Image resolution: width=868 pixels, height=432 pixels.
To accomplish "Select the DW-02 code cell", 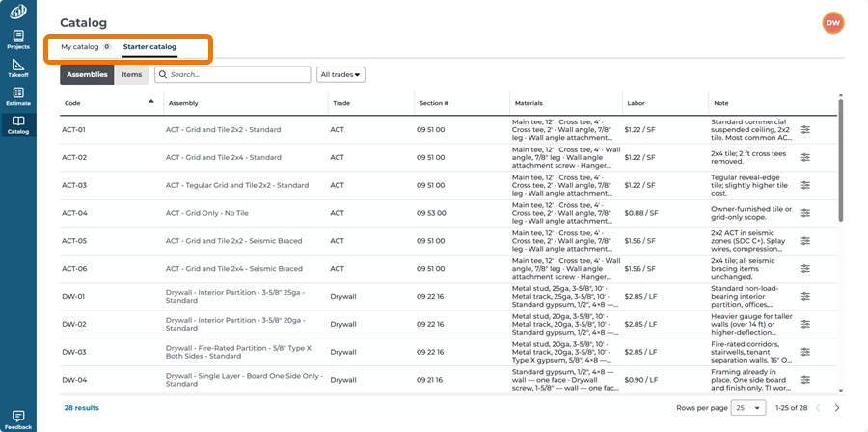I will click(x=74, y=324).
